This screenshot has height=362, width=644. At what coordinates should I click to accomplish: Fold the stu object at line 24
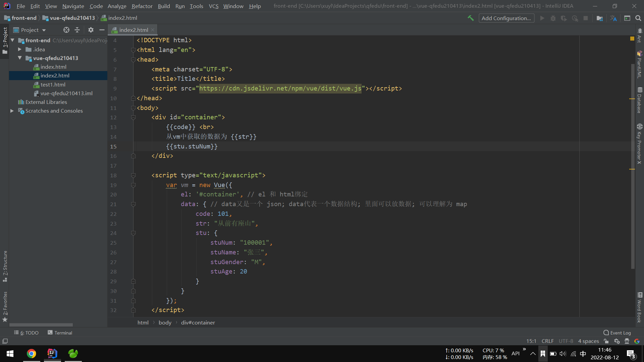tap(133, 233)
